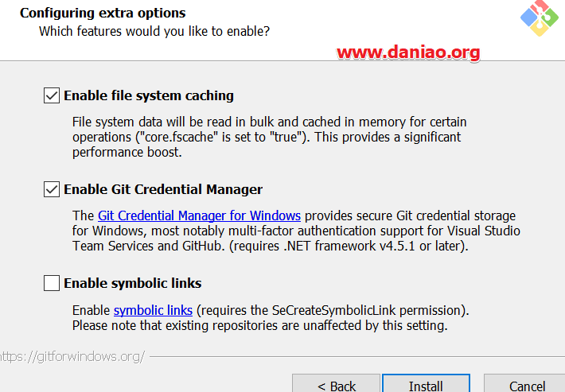
Task: Abort setup using the Cancel button
Action: (526, 384)
